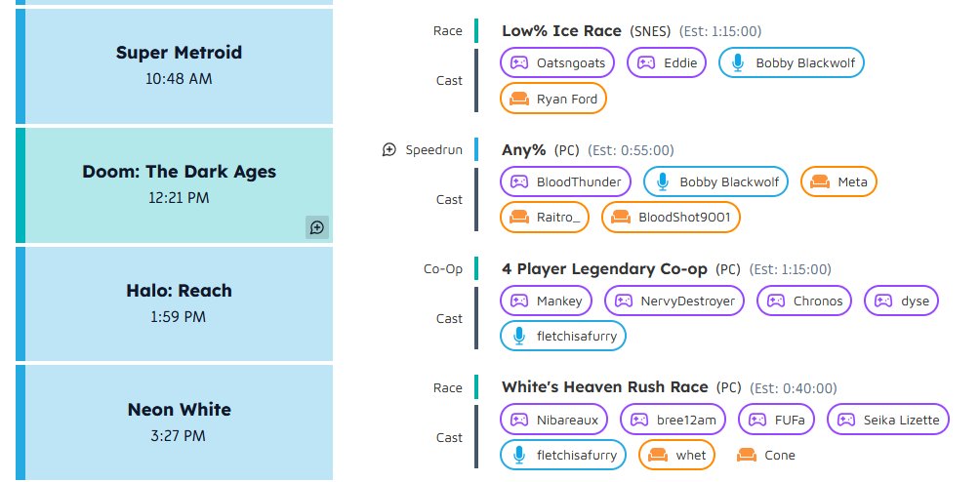
Task: Click the couch icon next to Cone
Action: (x=747, y=455)
